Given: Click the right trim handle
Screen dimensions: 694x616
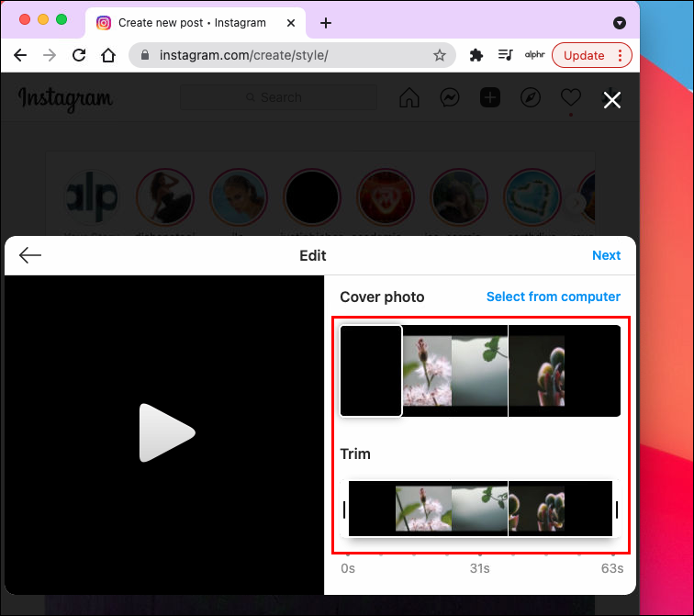Looking at the screenshot, I should pos(617,509).
